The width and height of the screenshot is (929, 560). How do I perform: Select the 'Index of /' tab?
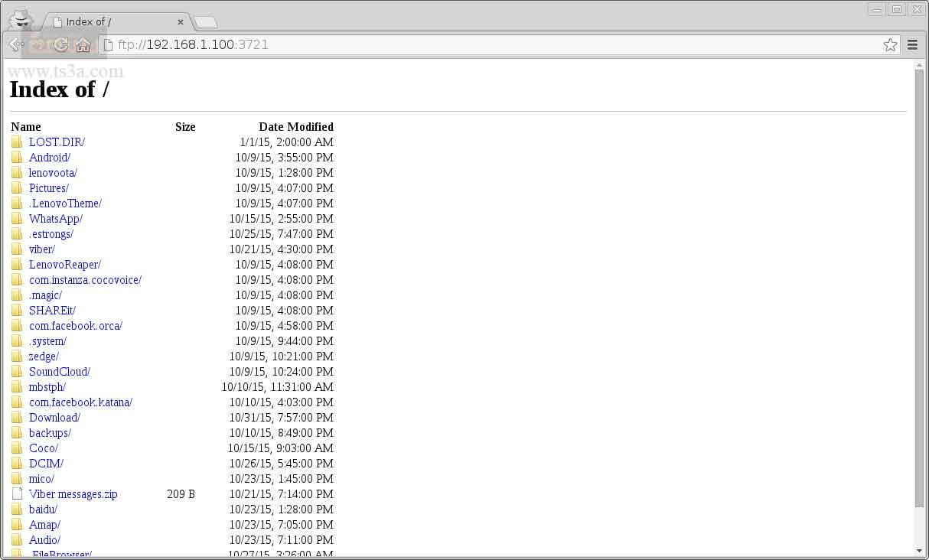click(116, 22)
